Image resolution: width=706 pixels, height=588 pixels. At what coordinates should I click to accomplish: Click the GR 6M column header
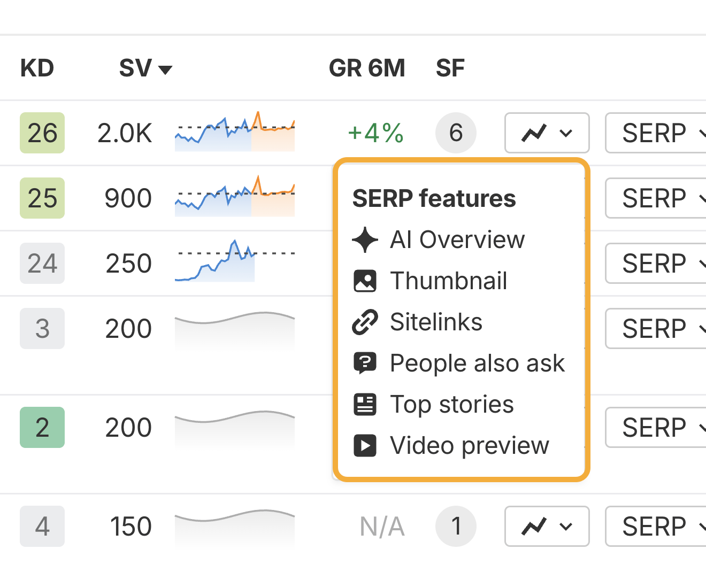point(367,68)
